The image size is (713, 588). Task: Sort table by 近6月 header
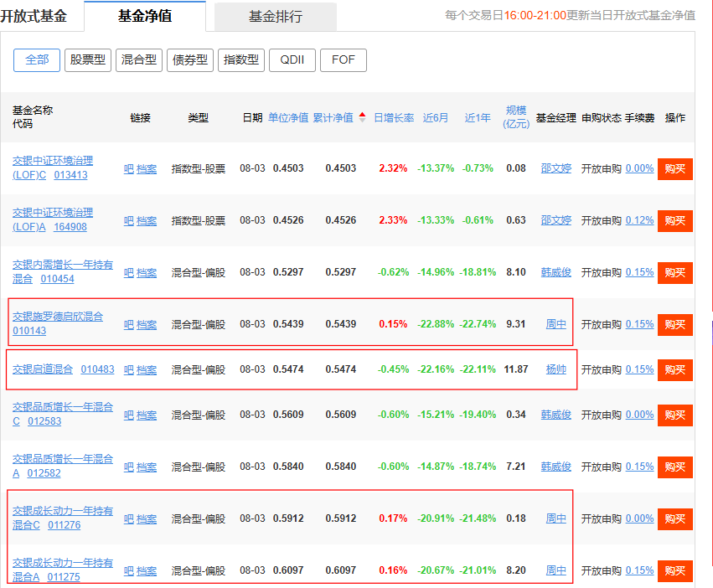coord(436,118)
